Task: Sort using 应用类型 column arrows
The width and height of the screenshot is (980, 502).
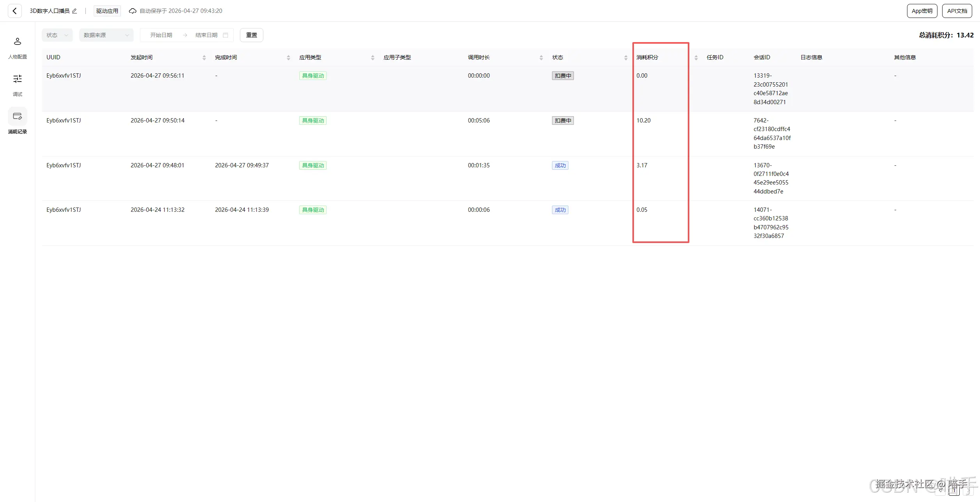Action: (x=373, y=58)
